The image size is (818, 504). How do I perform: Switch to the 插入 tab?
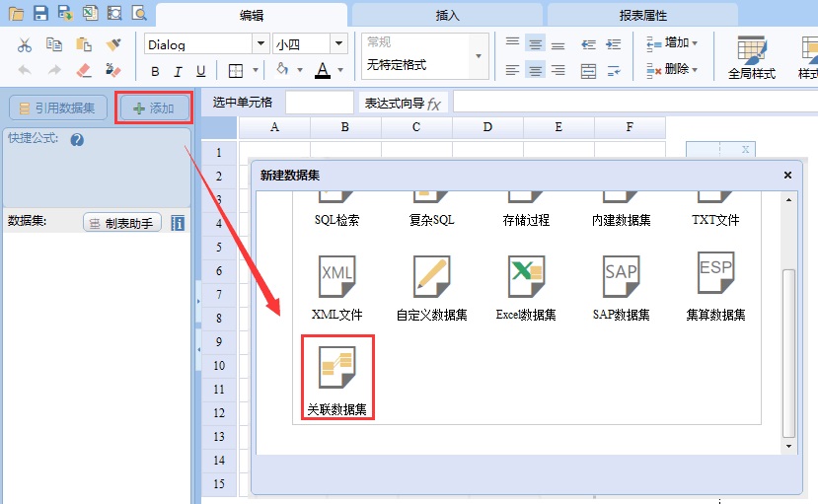[447, 15]
